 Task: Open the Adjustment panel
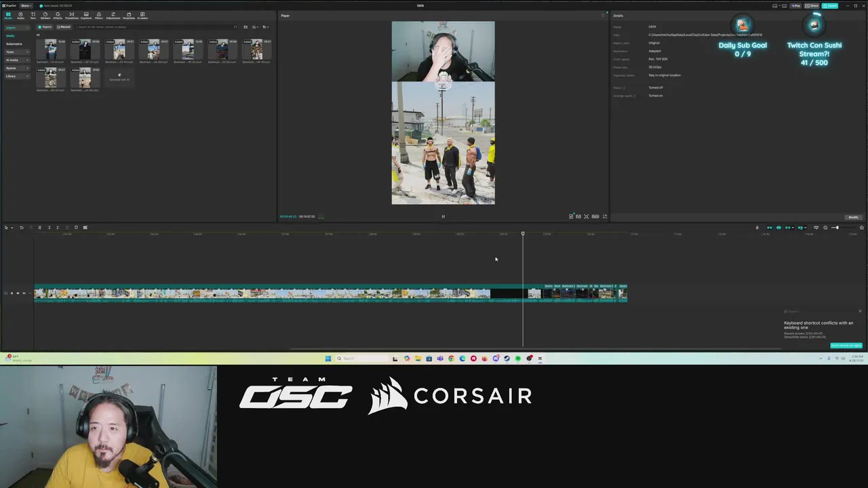[113, 16]
